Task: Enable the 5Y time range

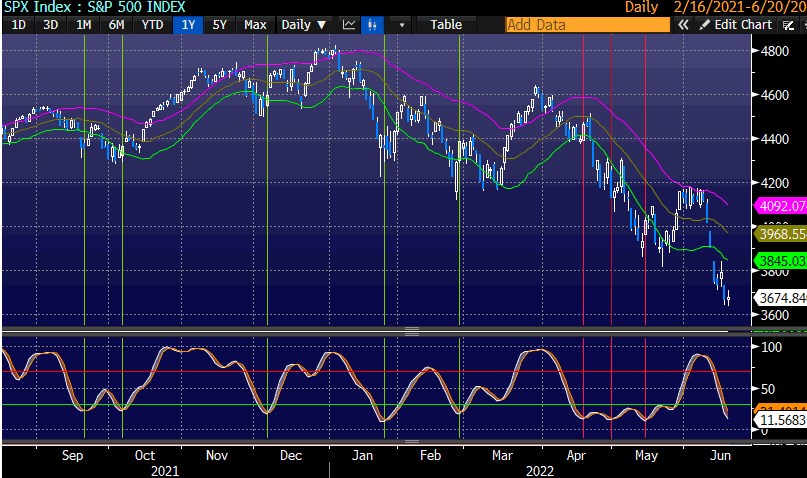Action: pos(219,24)
